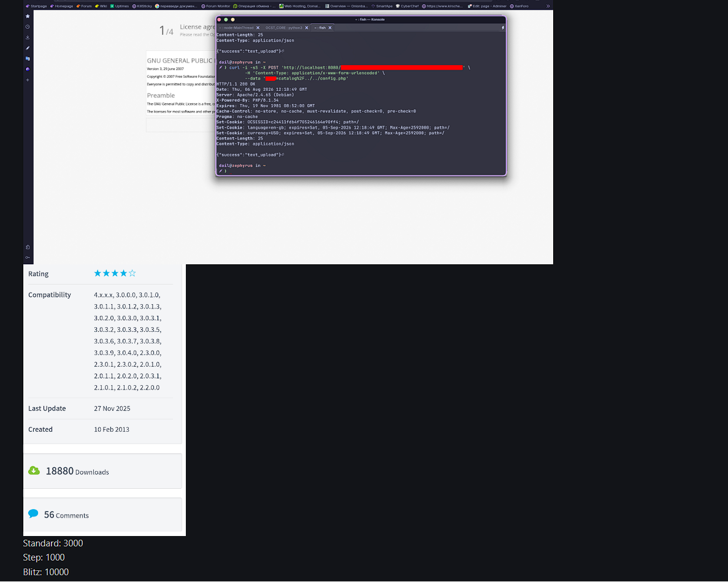Close the fish tab in Konsole
The image size is (728, 582).
[x=330, y=28]
